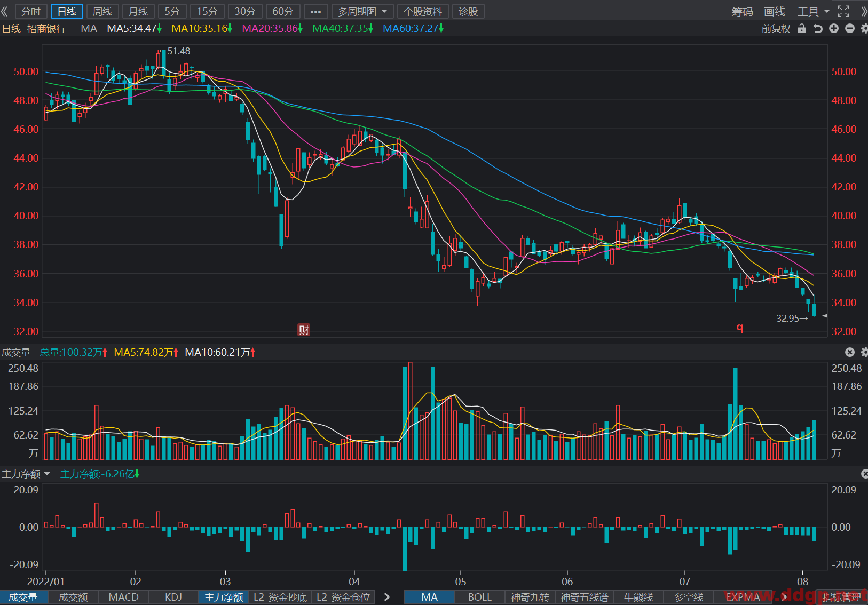The width and height of the screenshot is (868, 605).
Task: Click the undo/reset arrow icon
Action: pos(818,28)
